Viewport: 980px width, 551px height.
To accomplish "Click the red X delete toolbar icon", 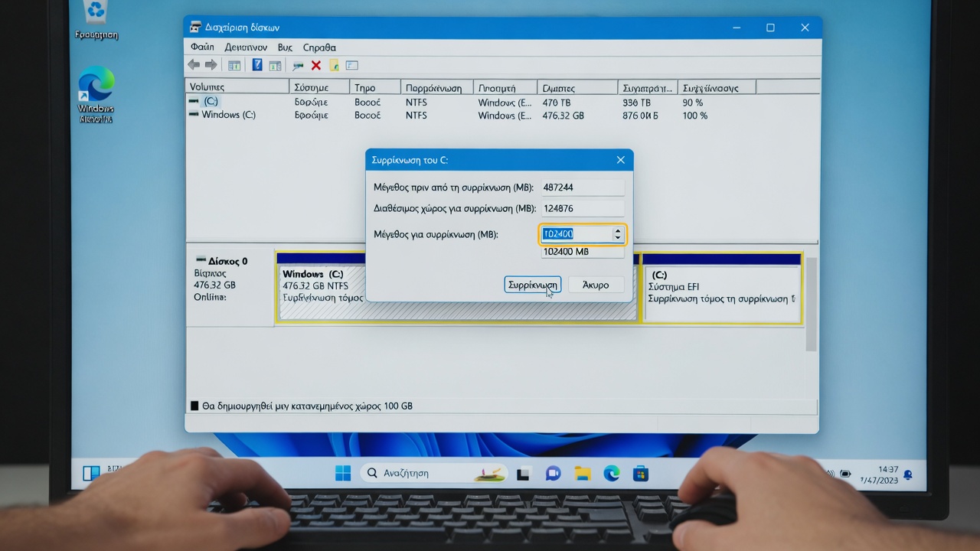I will coord(315,66).
